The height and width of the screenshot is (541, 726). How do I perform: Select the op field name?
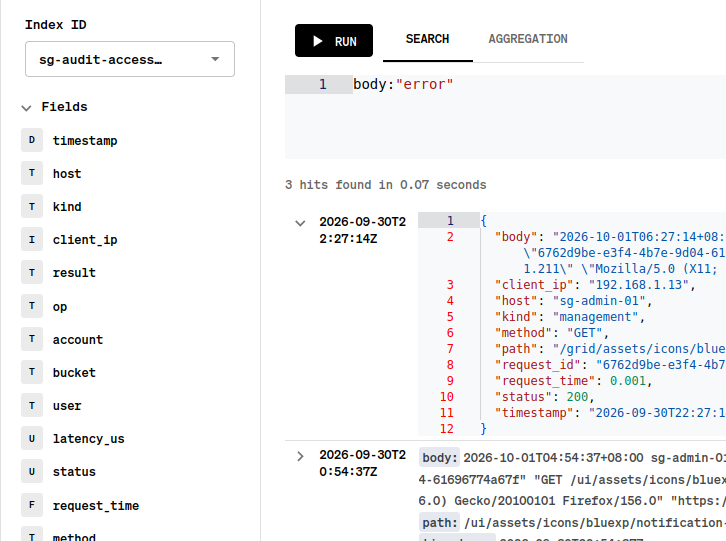(60, 307)
